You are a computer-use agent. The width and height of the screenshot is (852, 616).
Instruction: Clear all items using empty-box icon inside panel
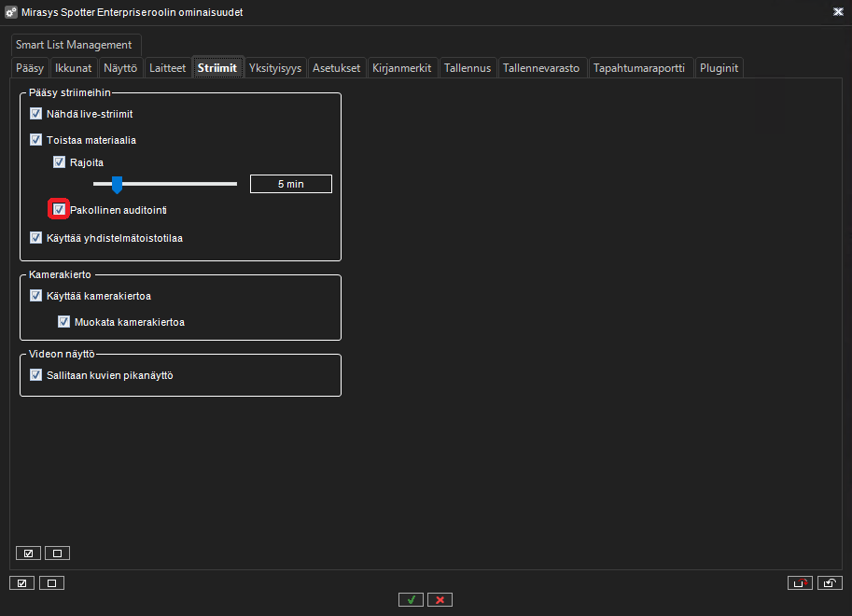point(56,553)
